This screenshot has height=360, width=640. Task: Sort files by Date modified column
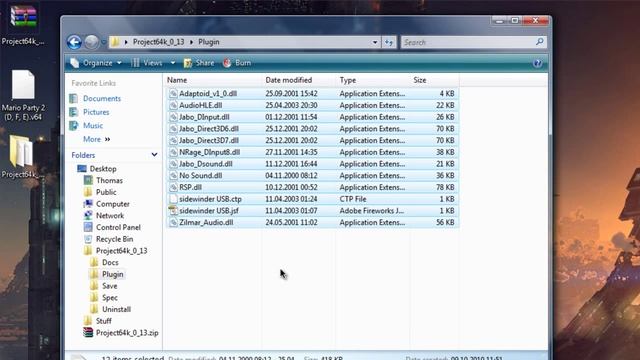289,80
